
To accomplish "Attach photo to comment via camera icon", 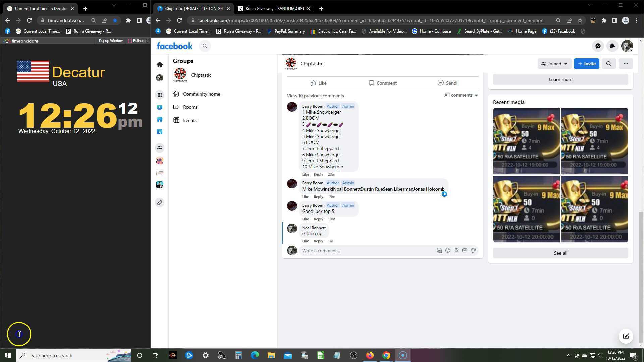I will point(456,250).
